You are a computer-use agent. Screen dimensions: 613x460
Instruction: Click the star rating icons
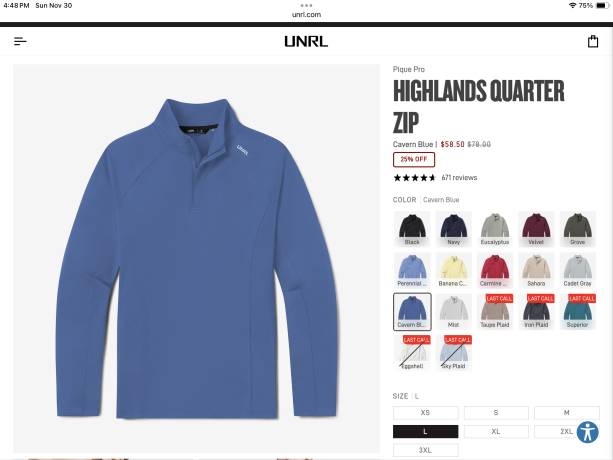click(414, 178)
